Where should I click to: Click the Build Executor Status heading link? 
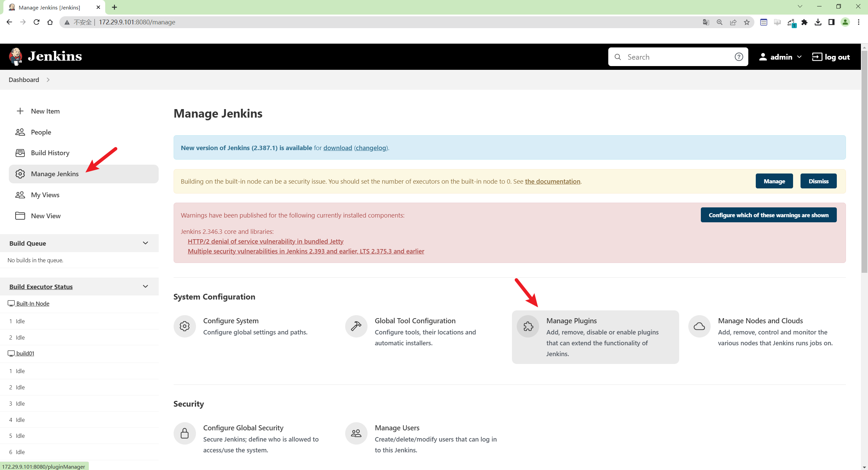click(x=41, y=287)
